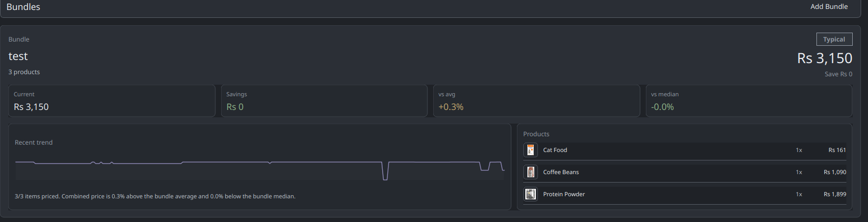Click the Bundles section heading
This screenshot has width=868, height=222.
tap(23, 7)
